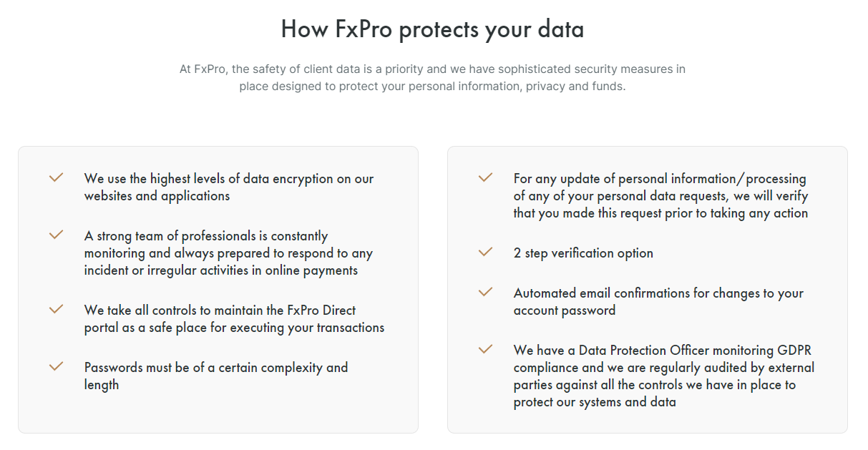Click the checkmark next to Data Protection Officer item

pos(485,349)
